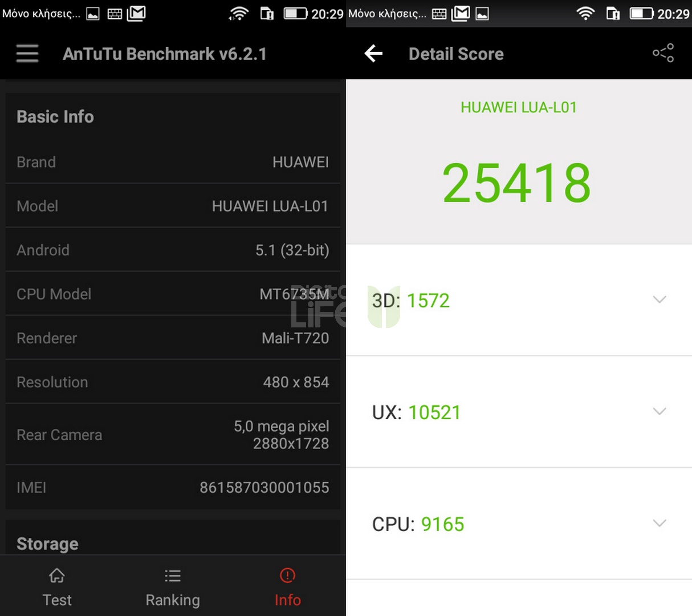Tap the Gmail notification icon on left screen
This screenshot has width=692, height=616.
pos(136,13)
